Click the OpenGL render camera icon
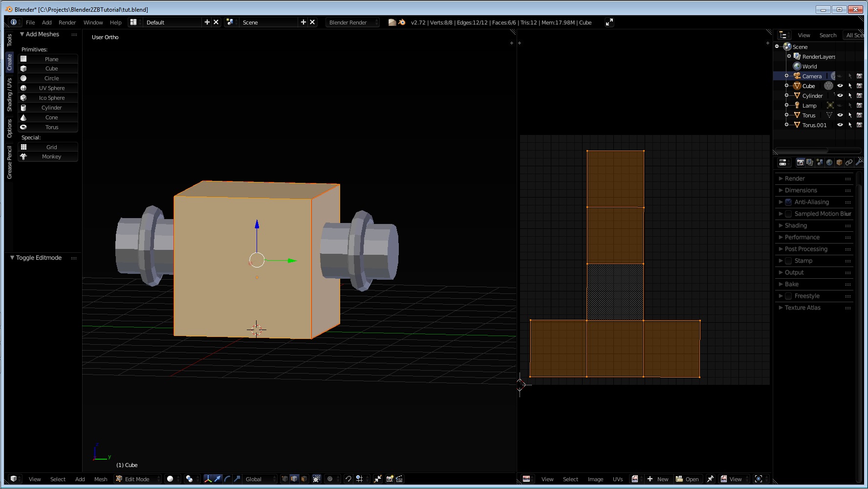The width and height of the screenshot is (868, 489). click(x=390, y=479)
